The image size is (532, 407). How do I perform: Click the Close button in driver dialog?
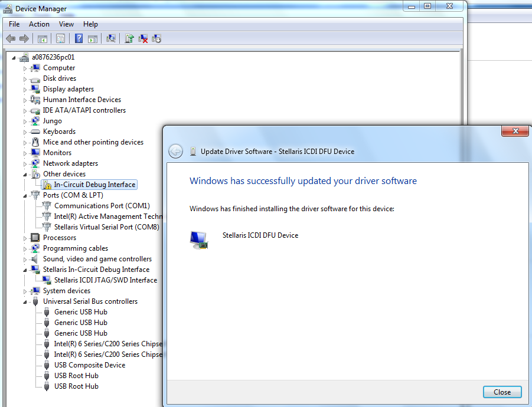(502, 392)
